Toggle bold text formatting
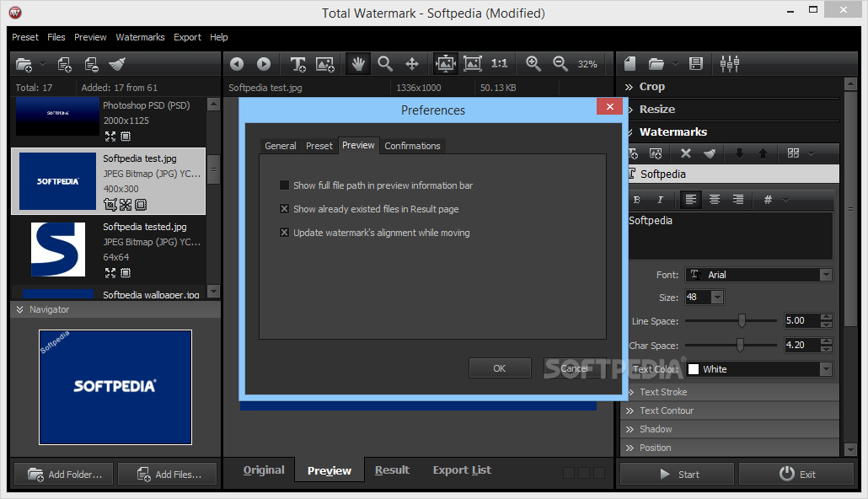 [x=636, y=200]
